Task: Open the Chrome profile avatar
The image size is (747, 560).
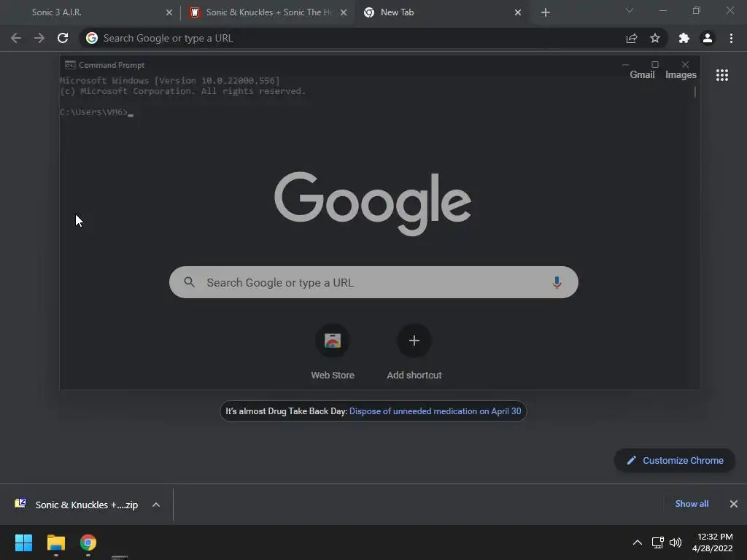Action: click(708, 38)
